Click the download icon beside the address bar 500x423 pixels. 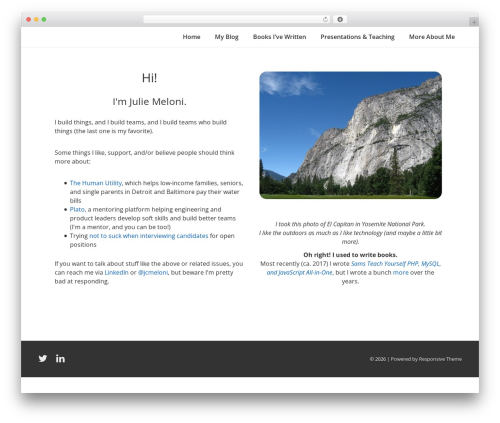(x=340, y=19)
